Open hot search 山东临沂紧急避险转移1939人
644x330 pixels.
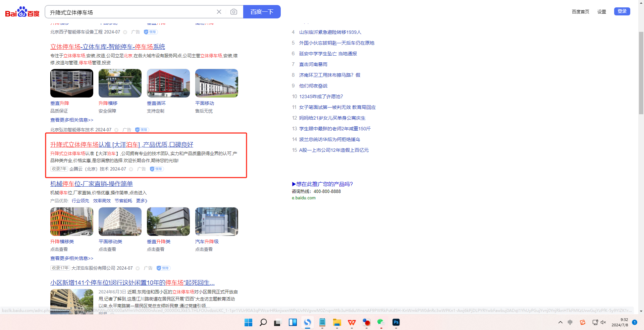[330, 32]
